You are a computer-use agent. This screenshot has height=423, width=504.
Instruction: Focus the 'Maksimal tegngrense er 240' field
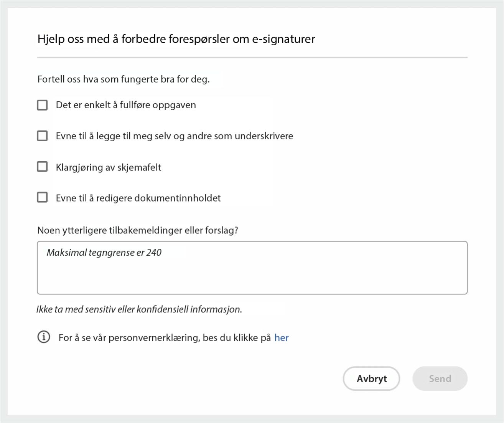[x=252, y=268]
